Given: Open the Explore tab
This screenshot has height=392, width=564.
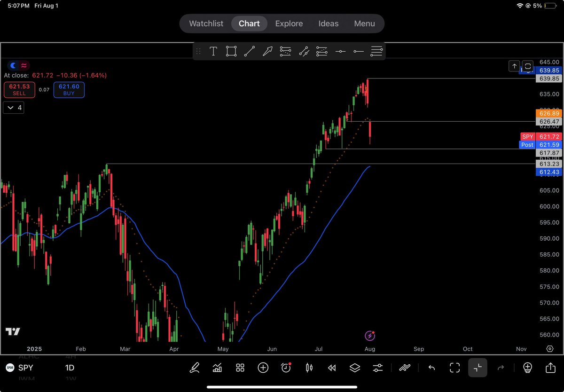Looking at the screenshot, I should [x=289, y=24].
